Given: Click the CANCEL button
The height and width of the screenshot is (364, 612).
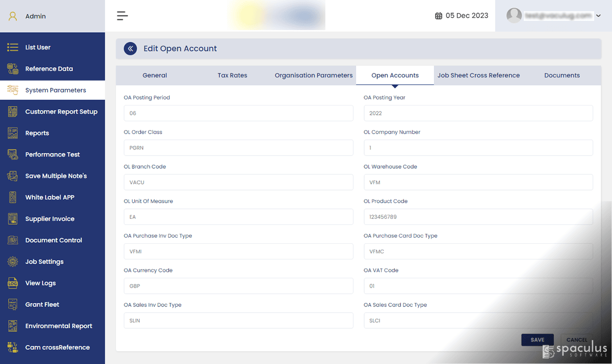Looking at the screenshot, I should [577, 340].
